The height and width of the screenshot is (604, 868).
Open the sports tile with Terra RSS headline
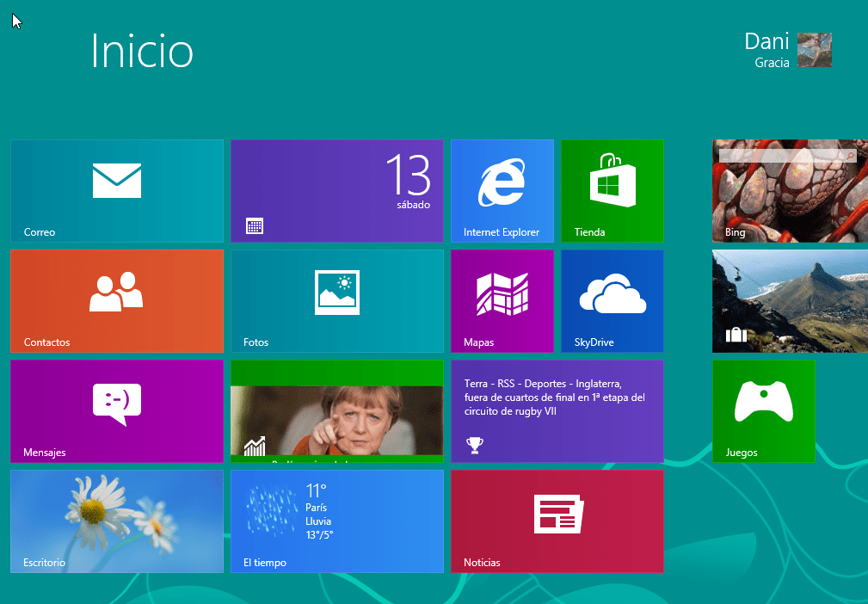click(x=557, y=411)
